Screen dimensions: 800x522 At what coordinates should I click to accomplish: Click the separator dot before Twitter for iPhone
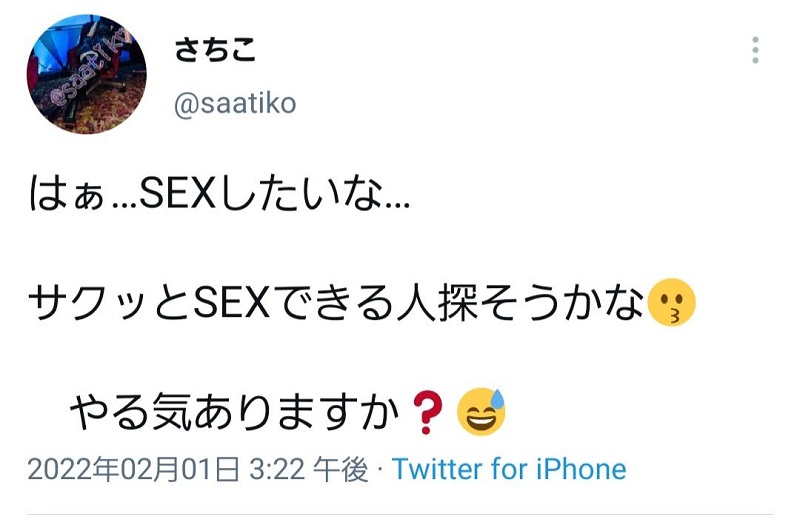point(380,470)
